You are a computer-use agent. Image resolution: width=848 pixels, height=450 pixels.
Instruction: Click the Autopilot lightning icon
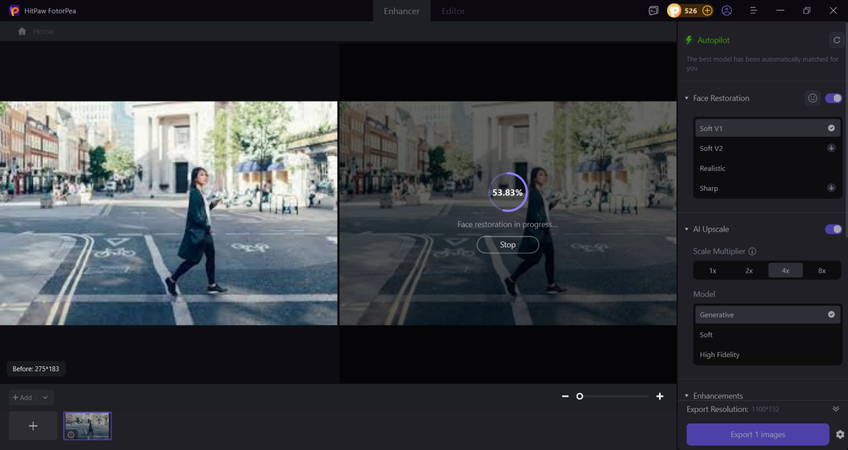click(x=688, y=40)
